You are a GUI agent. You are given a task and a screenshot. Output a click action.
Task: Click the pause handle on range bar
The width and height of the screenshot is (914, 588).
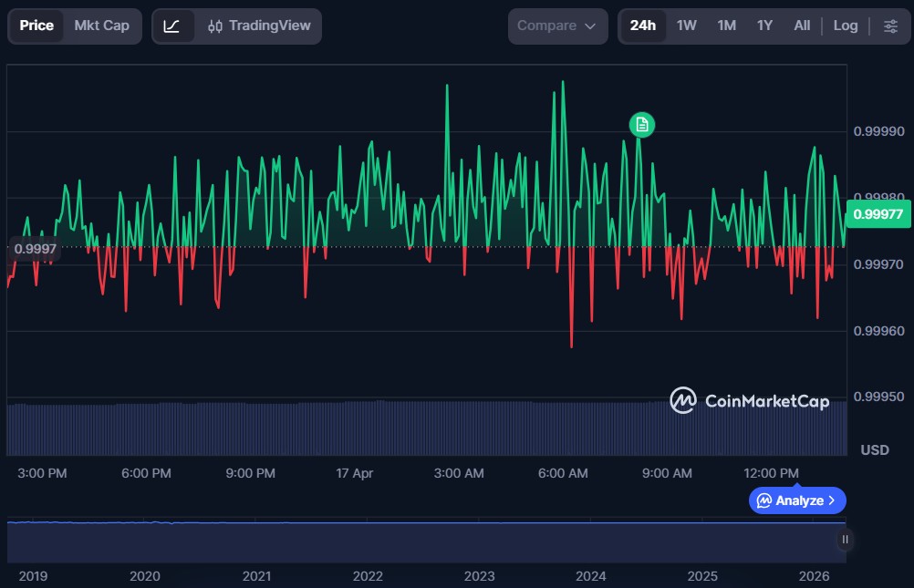(x=845, y=539)
